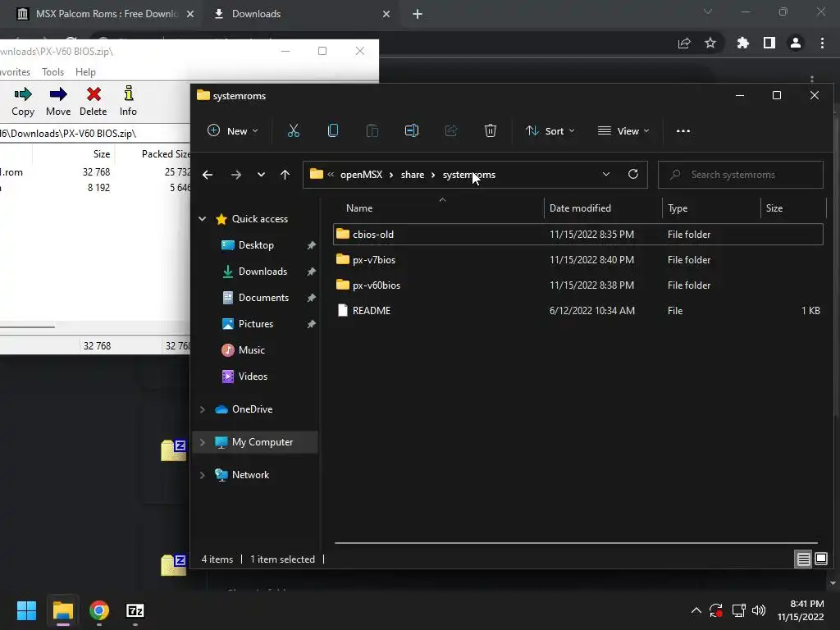Image resolution: width=840 pixels, height=630 pixels.
Task: Sort by Size column in 7-Zip
Action: click(x=74, y=154)
